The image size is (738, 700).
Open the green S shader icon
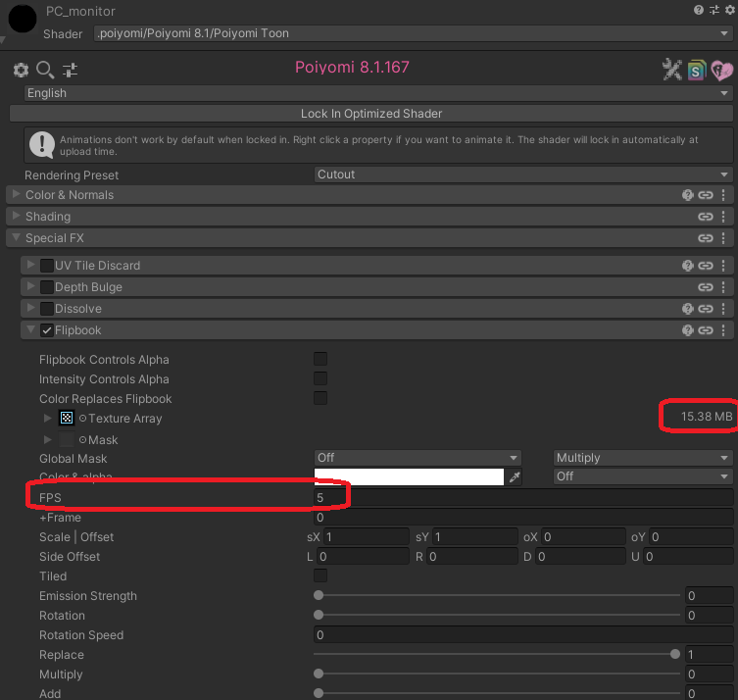[x=697, y=71]
